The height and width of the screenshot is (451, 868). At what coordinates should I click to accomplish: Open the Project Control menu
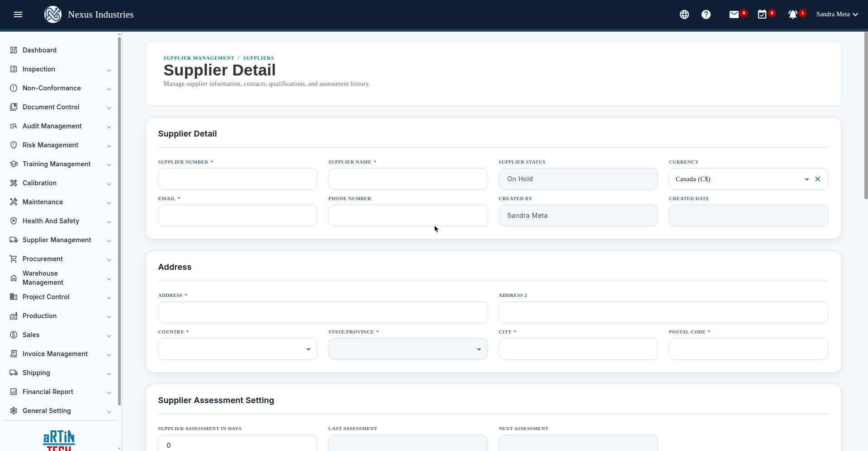61,297
